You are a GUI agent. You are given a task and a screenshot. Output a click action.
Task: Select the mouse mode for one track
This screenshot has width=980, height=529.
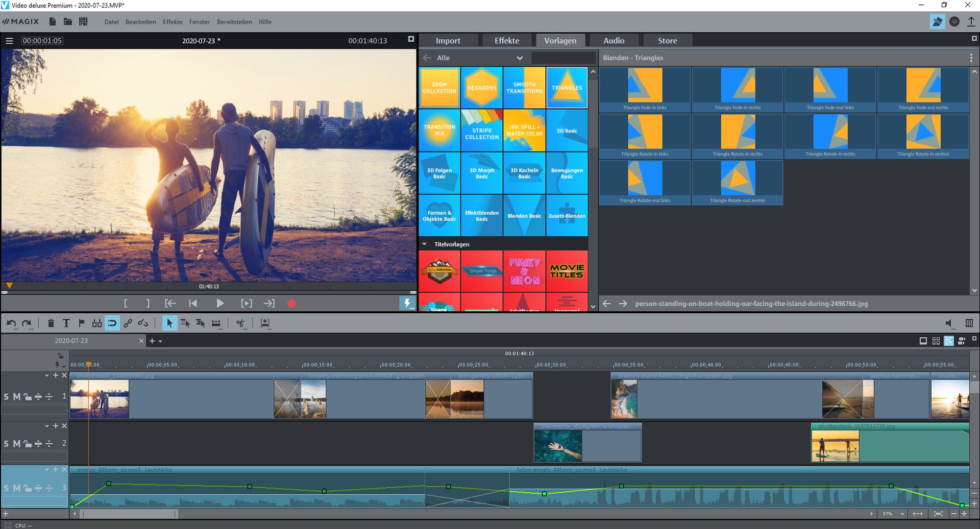tap(185, 324)
